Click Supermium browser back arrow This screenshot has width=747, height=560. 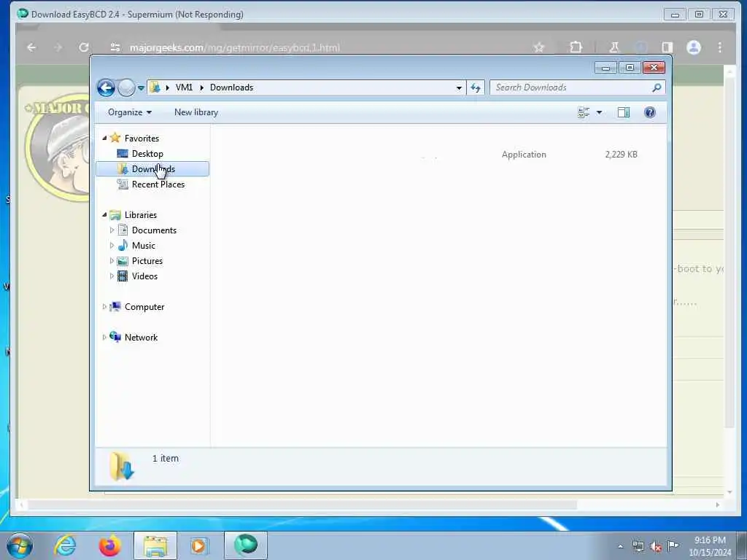tap(31, 47)
